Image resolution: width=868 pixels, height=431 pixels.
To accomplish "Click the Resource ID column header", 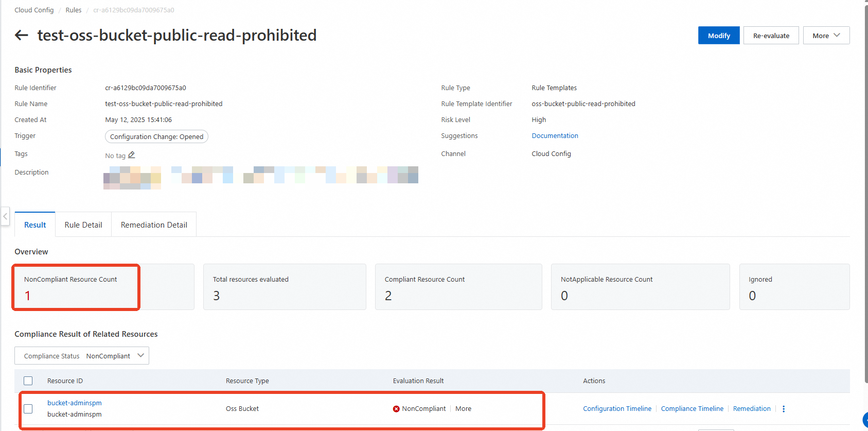I will [65, 381].
